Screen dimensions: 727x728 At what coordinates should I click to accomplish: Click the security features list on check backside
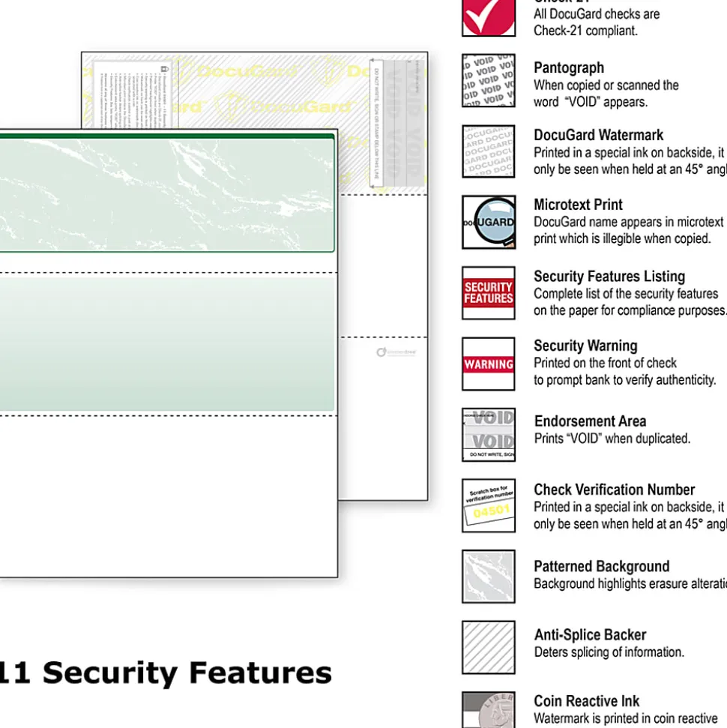point(133,95)
